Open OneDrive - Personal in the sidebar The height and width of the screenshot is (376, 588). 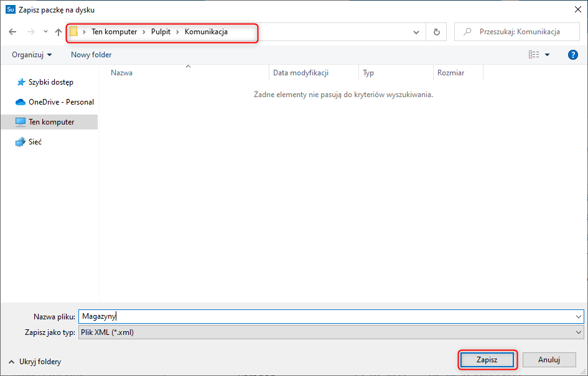(50, 102)
